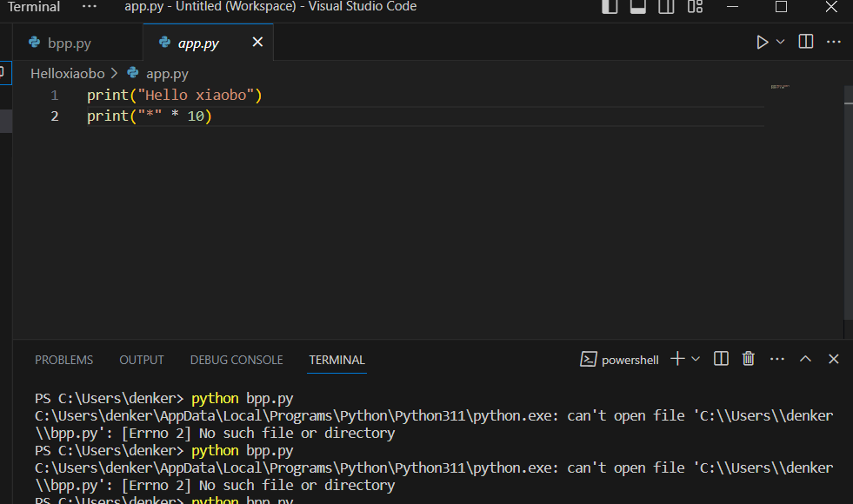Open the title bar overflow menu dots
This screenshot has height=504, width=853.
[90, 7]
